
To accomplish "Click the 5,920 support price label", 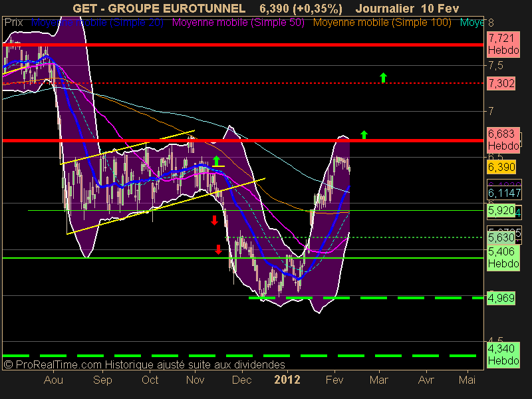I will pyautogui.click(x=501, y=211).
